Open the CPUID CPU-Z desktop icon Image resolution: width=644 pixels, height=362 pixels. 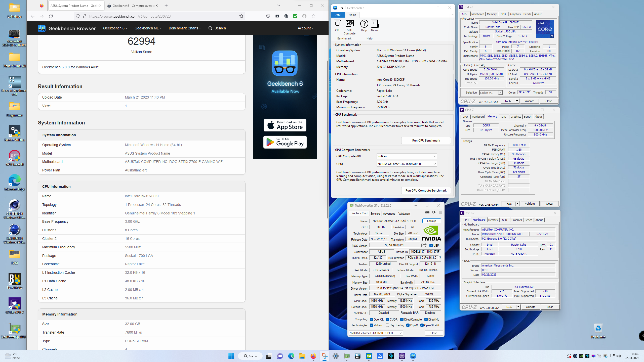[14, 306]
